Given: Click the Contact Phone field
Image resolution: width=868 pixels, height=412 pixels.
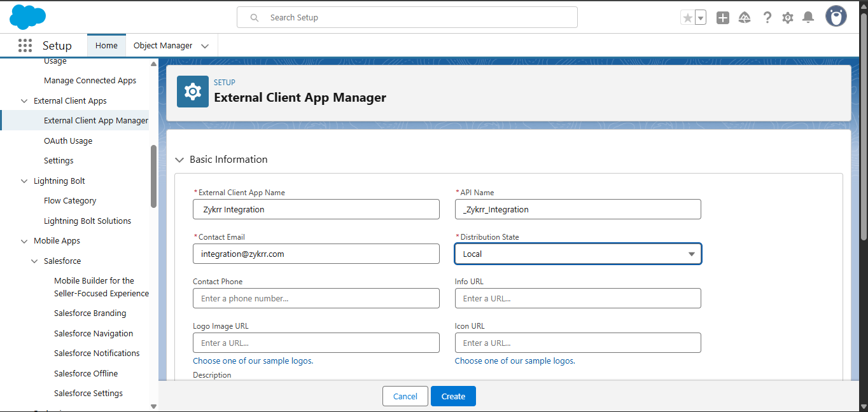Looking at the screenshot, I should click(316, 298).
